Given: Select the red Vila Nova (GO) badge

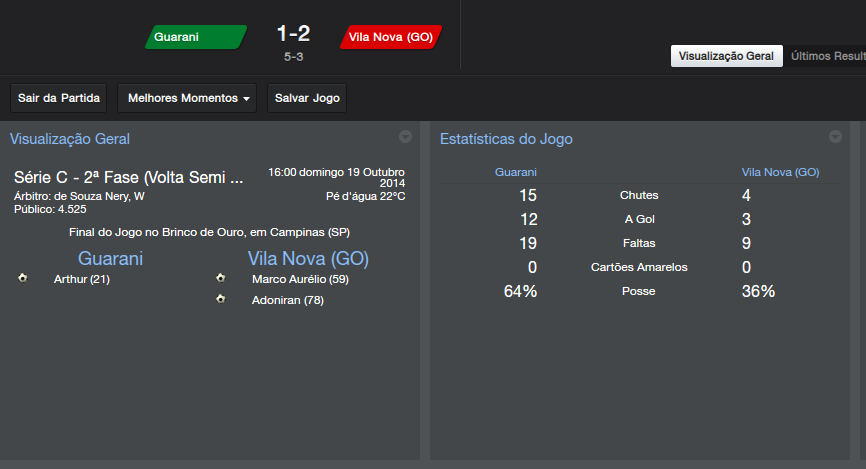Looking at the screenshot, I should pyautogui.click(x=391, y=37).
